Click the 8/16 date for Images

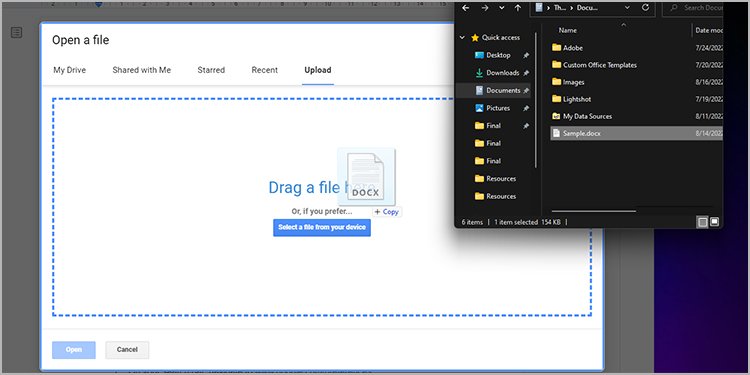click(x=709, y=82)
